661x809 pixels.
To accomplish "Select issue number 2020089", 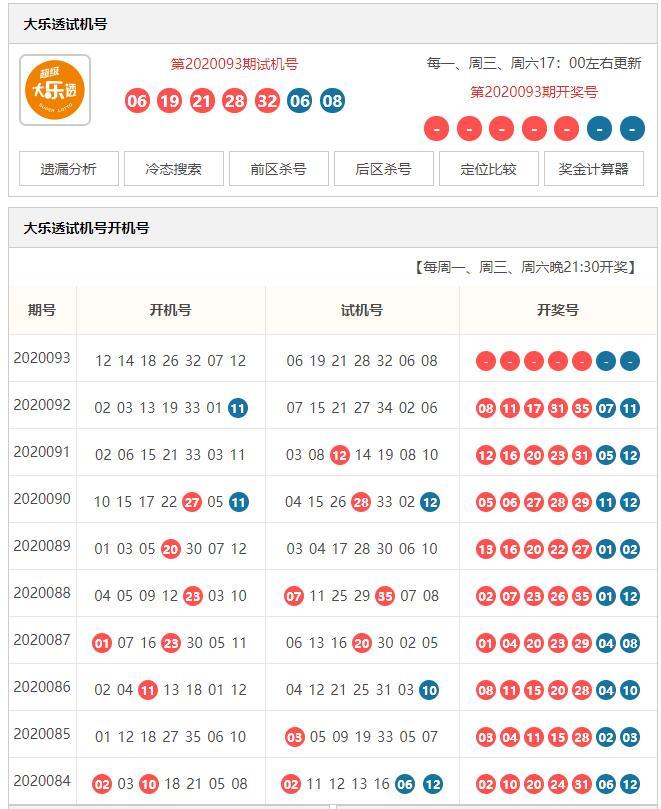I will point(42,545).
